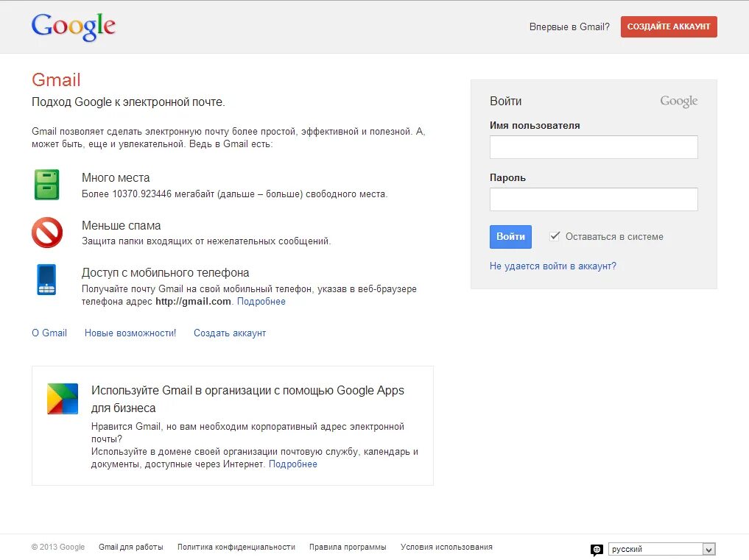Click 'Условия использования' in the footer

tap(446, 547)
